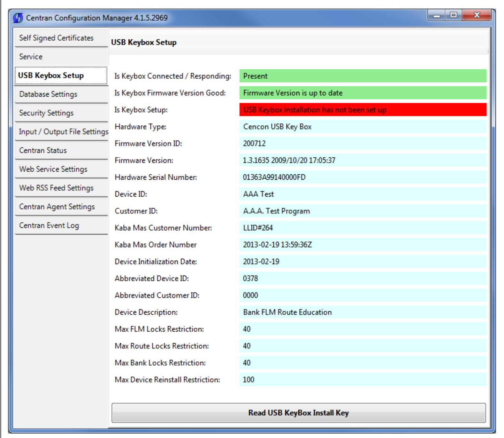Open Centran Agent Settings tab
This screenshot has width=504, height=438.
coord(61,207)
